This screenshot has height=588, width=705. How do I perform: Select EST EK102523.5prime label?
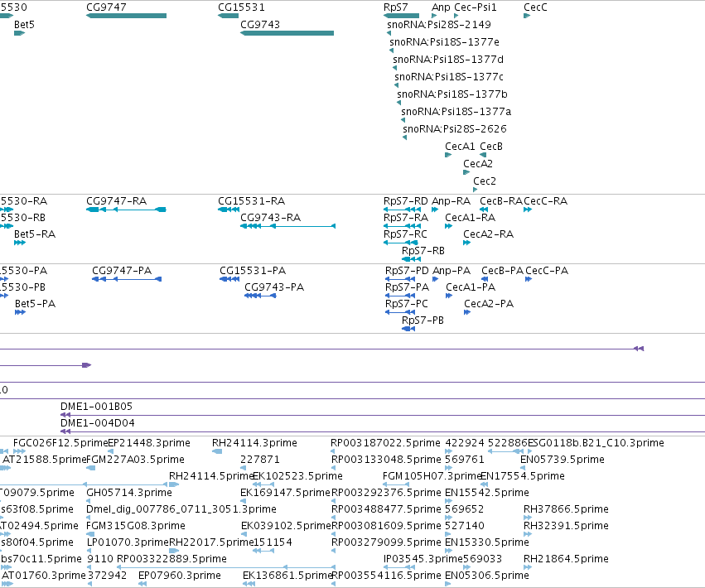tap(297, 476)
